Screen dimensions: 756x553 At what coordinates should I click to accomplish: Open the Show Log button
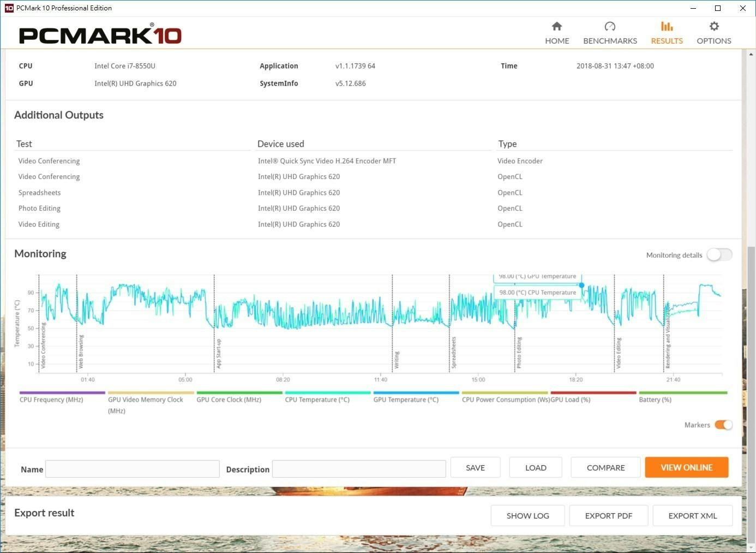click(527, 516)
